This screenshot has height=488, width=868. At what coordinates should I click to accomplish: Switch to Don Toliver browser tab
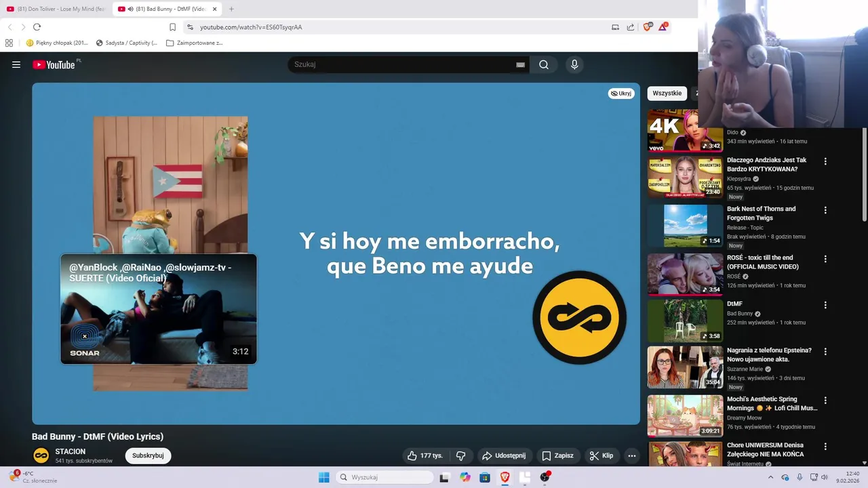click(56, 9)
